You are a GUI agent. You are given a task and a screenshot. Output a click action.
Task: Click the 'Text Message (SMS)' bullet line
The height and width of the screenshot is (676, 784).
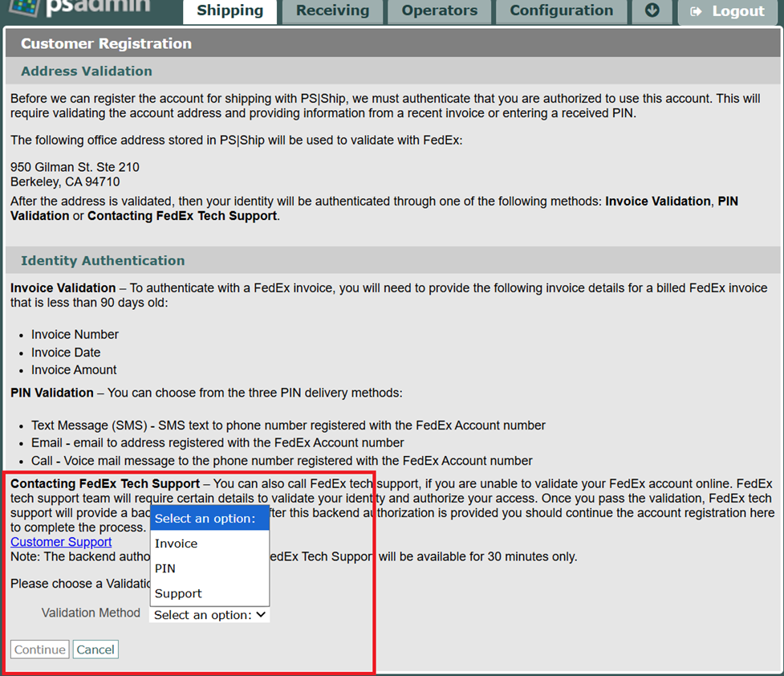288,426
